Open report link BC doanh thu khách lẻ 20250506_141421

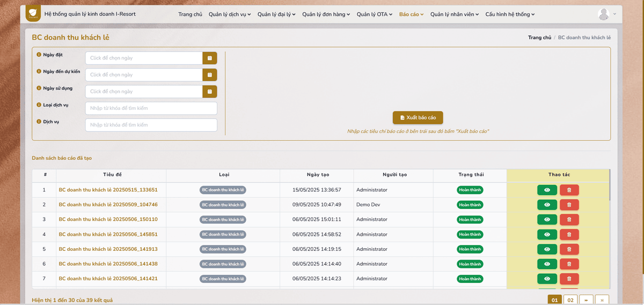pyautogui.click(x=108, y=279)
